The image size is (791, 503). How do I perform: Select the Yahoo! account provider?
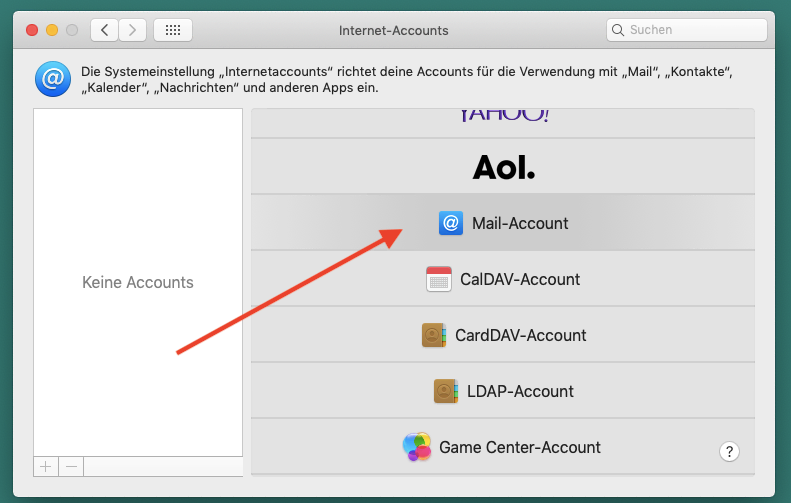503,116
